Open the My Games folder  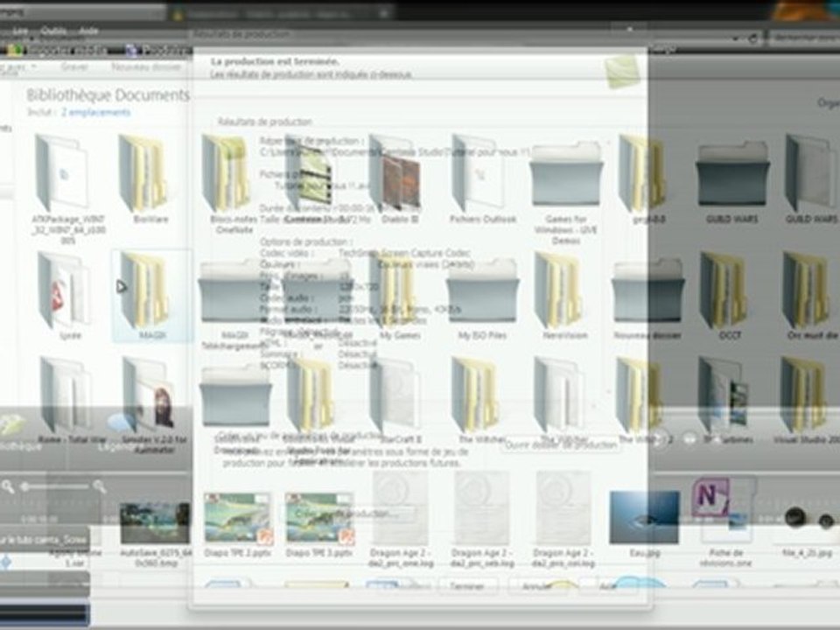tap(399, 296)
